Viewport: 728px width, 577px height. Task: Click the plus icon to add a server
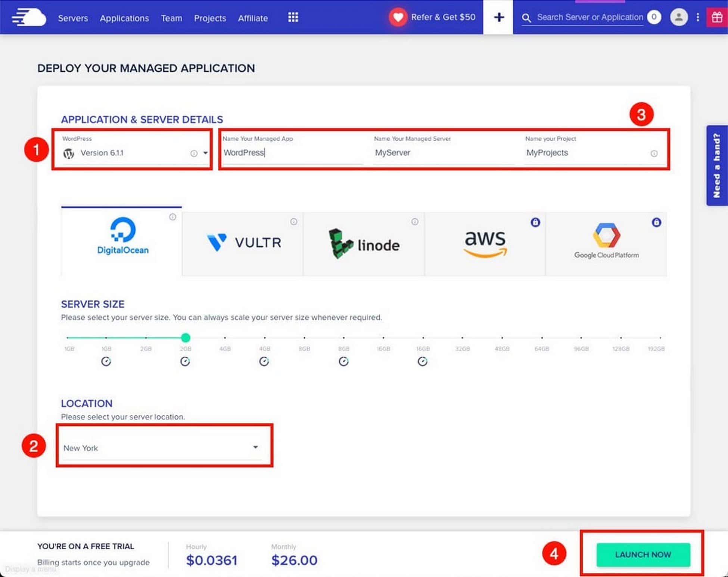point(498,17)
